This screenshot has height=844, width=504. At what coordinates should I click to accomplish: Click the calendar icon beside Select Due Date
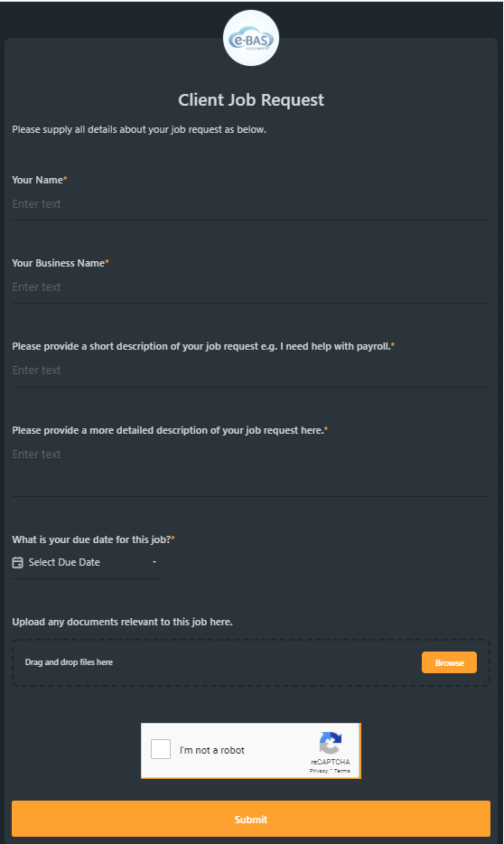tap(18, 562)
